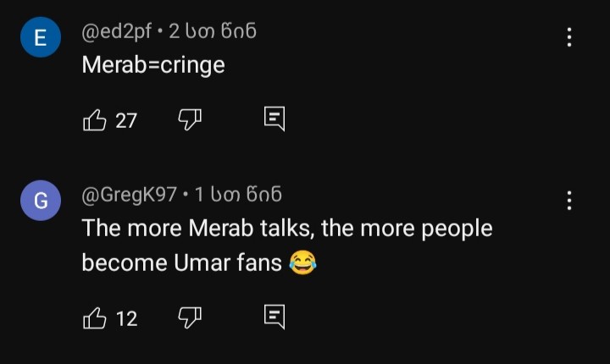Open reply box for GregK97's comment

pos(274,317)
